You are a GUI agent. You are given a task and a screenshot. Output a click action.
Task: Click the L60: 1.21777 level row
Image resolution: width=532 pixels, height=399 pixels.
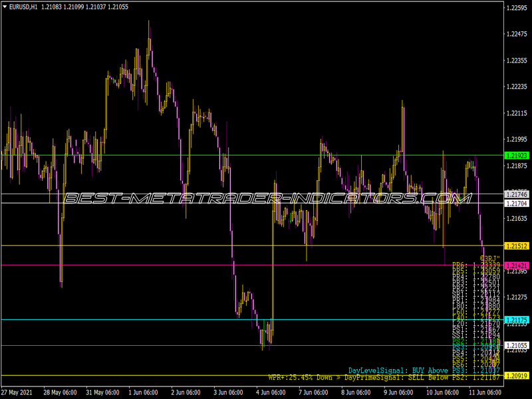click(x=476, y=312)
